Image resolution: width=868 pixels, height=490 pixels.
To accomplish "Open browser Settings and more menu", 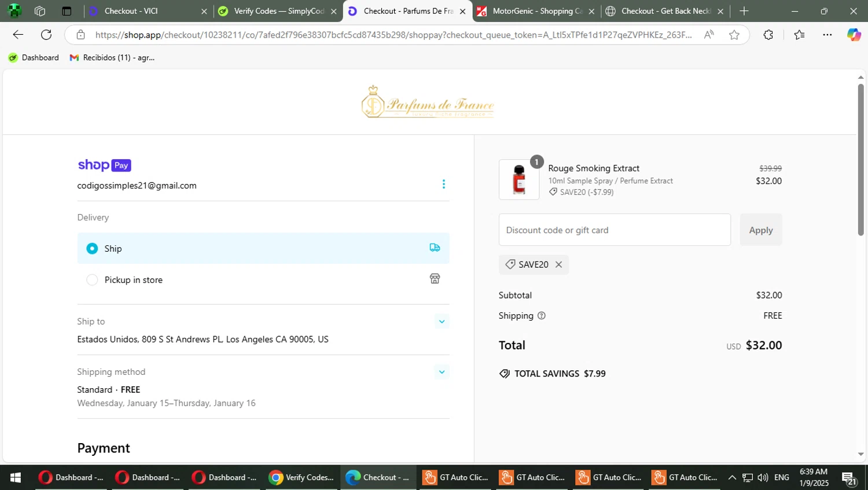I will point(827,35).
